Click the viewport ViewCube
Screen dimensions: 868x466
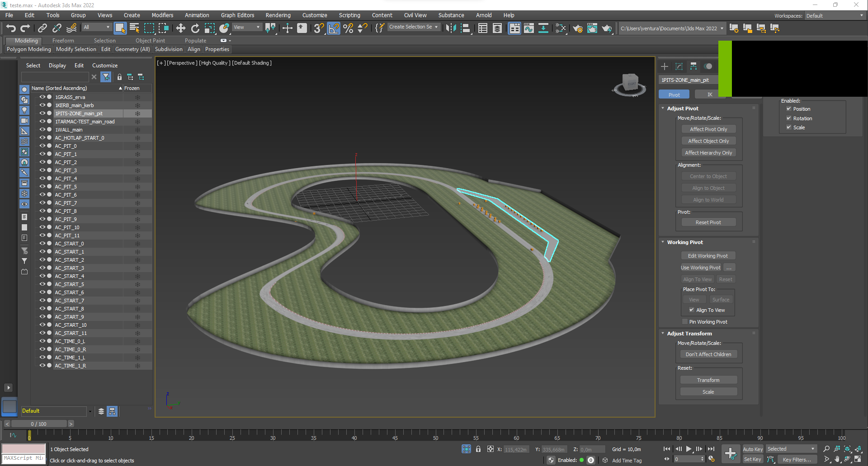[630, 84]
